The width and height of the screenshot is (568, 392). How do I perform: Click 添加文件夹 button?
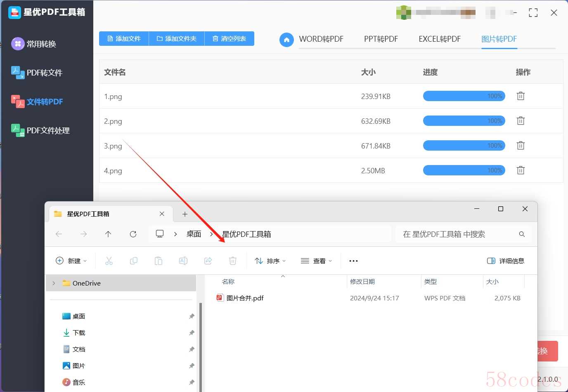coord(177,38)
